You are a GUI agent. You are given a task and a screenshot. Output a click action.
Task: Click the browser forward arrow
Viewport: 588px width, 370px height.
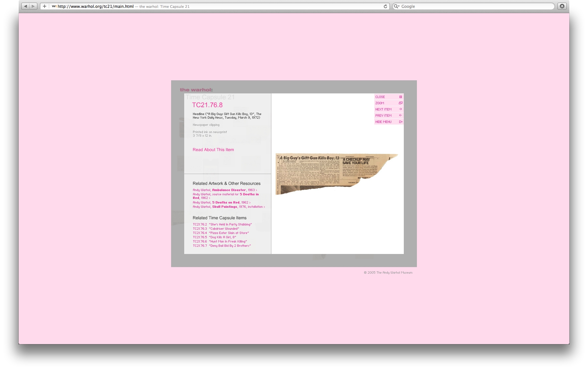pos(33,6)
